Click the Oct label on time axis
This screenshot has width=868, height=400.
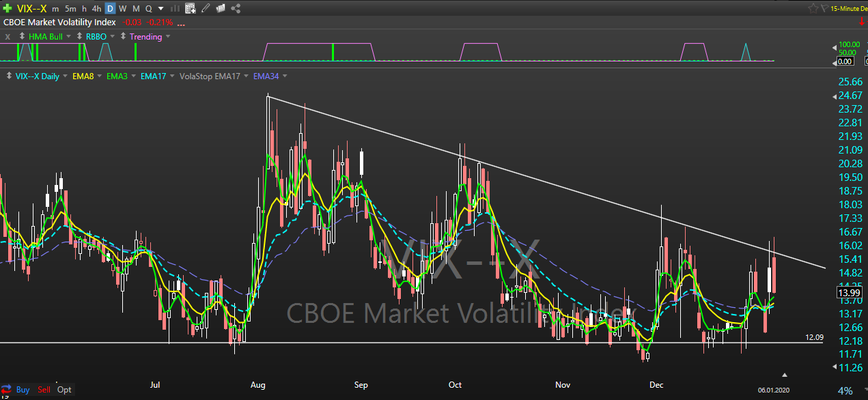coord(456,385)
